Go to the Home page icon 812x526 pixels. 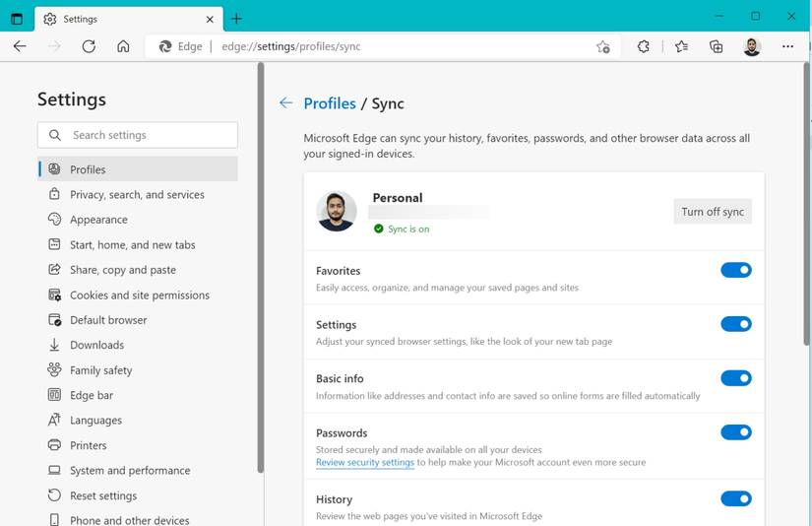point(123,46)
